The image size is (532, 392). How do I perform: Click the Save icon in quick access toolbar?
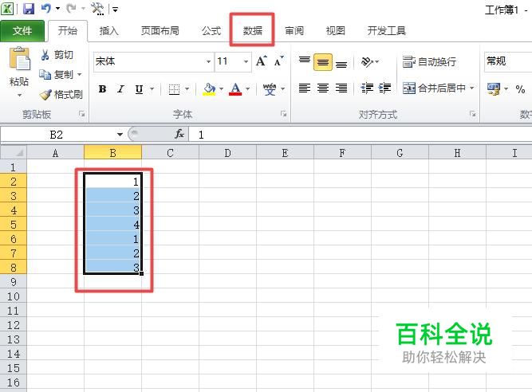(x=29, y=8)
